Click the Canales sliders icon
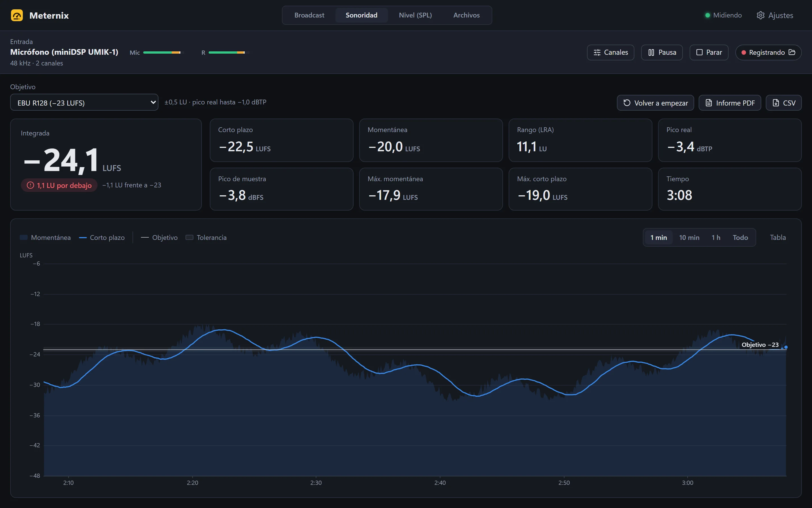 click(x=597, y=52)
